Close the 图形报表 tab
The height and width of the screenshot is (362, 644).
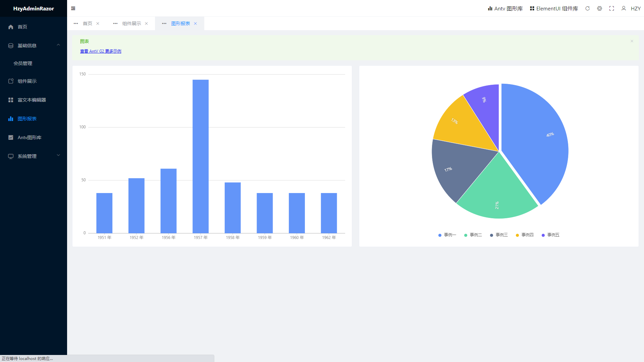195,23
